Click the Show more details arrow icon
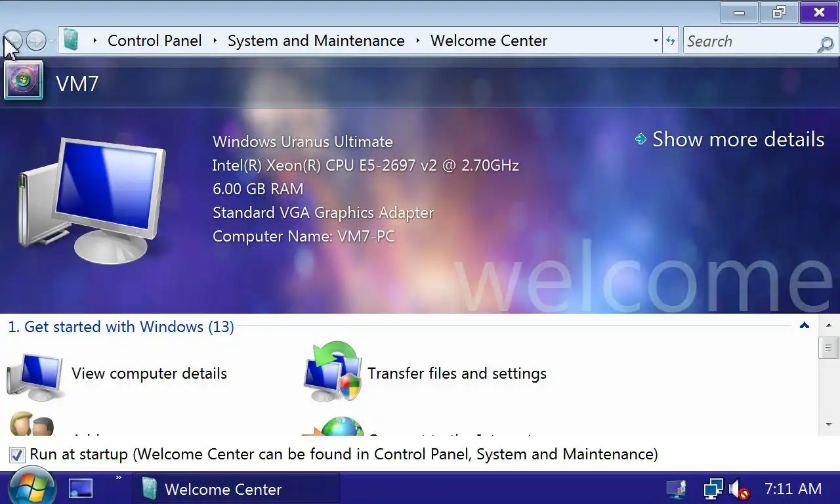Image resolution: width=840 pixels, height=504 pixels. tap(641, 138)
